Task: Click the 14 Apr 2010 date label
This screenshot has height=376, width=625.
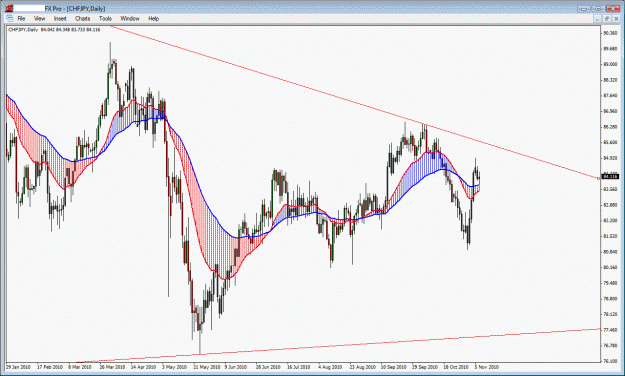Action: click(x=143, y=367)
